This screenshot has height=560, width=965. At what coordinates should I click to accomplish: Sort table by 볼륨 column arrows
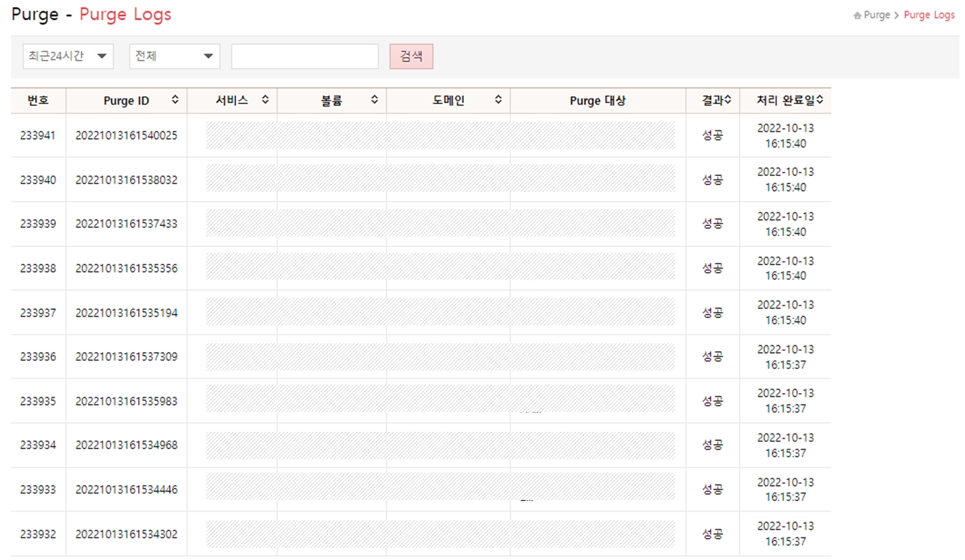[x=375, y=100]
